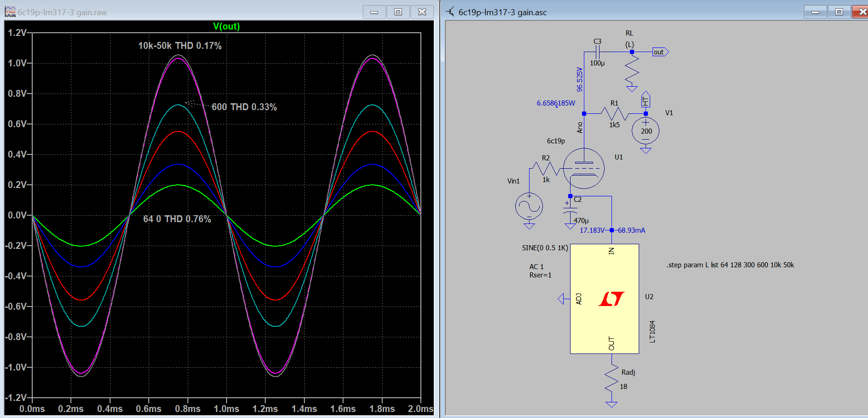This screenshot has width=868, height=418.
Task: Click the 1k5 value of R1
Action: pyautogui.click(x=614, y=125)
